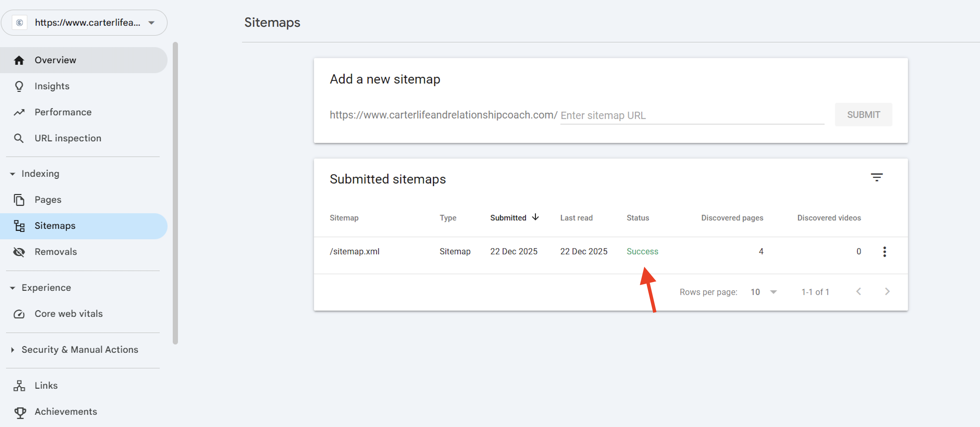Open the three-dot menu for sitemap.xml
This screenshot has width=980, height=427.
pyautogui.click(x=884, y=251)
